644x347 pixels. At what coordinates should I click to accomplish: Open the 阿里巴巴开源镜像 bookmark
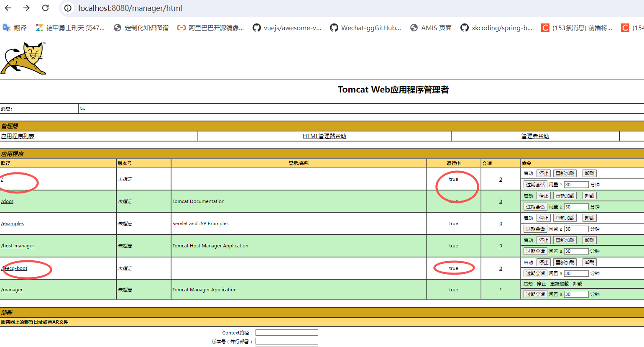tap(210, 28)
